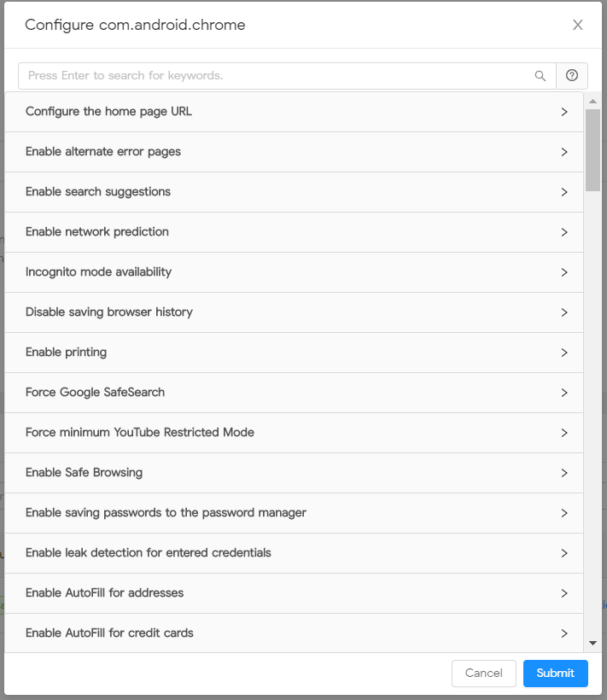Viewport: 607px width, 700px height.
Task: Click the blue Submit button
Action: pyautogui.click(x=555, y=674)
